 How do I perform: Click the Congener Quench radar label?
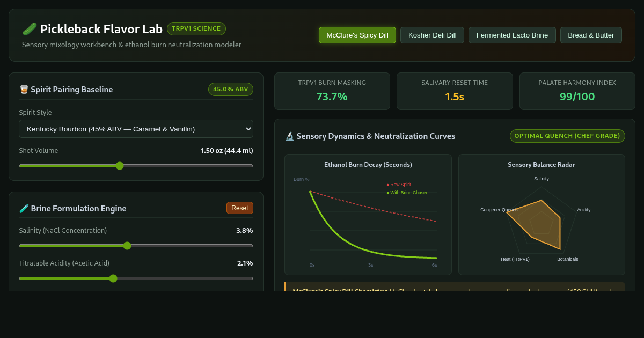point(499,210)
